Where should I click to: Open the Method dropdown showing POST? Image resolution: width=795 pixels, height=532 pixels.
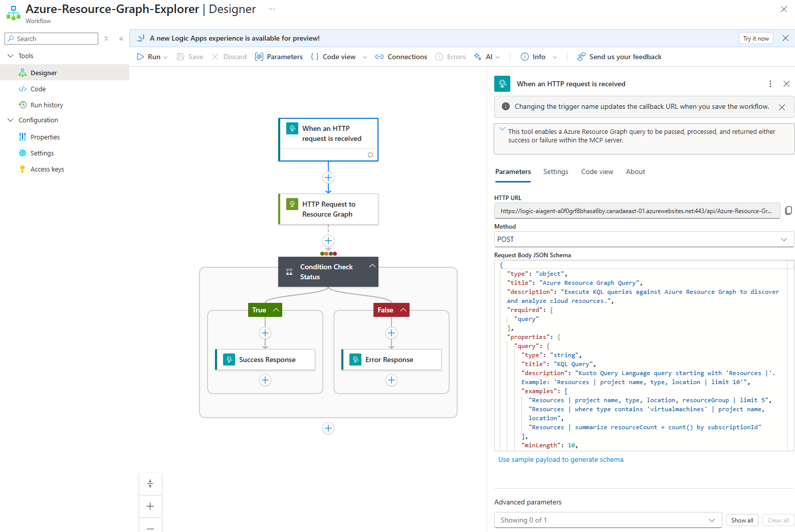pyautogui.click(x=644, y=239)
